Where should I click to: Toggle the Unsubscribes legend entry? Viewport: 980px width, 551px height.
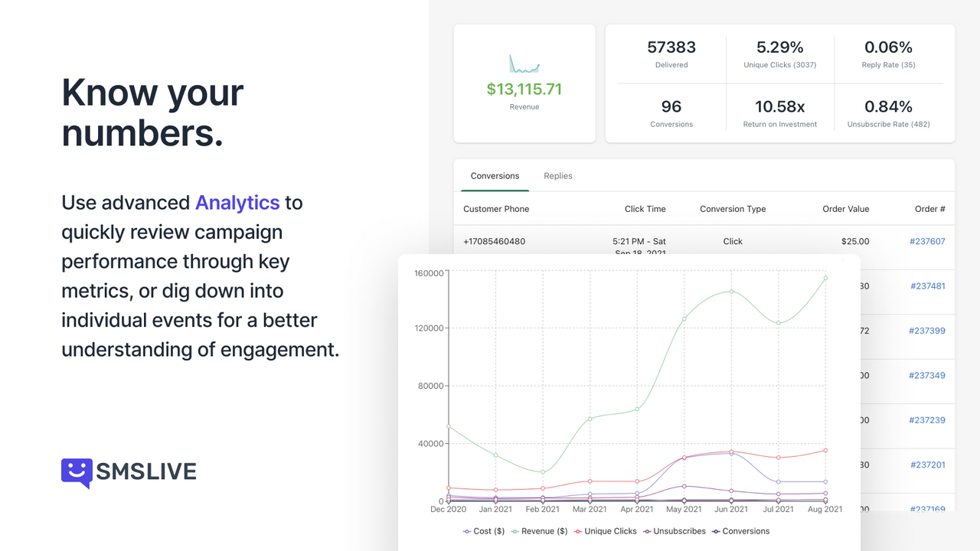coord(675,531)
